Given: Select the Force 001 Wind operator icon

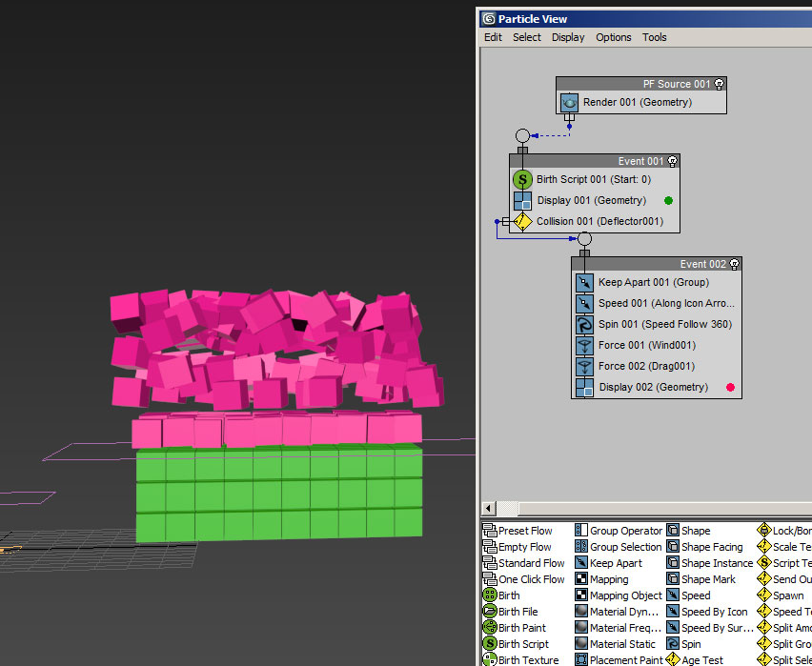Looking at the screenshot, I should [584, 345].
